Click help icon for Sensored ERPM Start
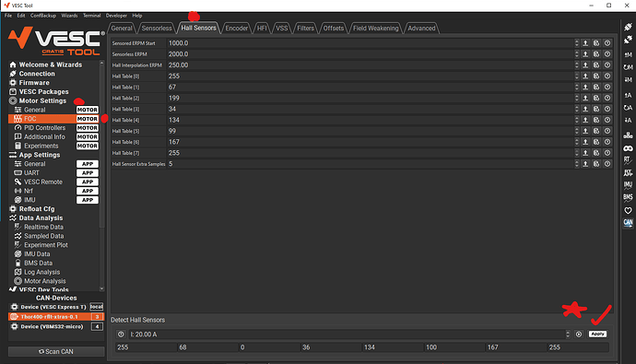 tap(607, 43)
